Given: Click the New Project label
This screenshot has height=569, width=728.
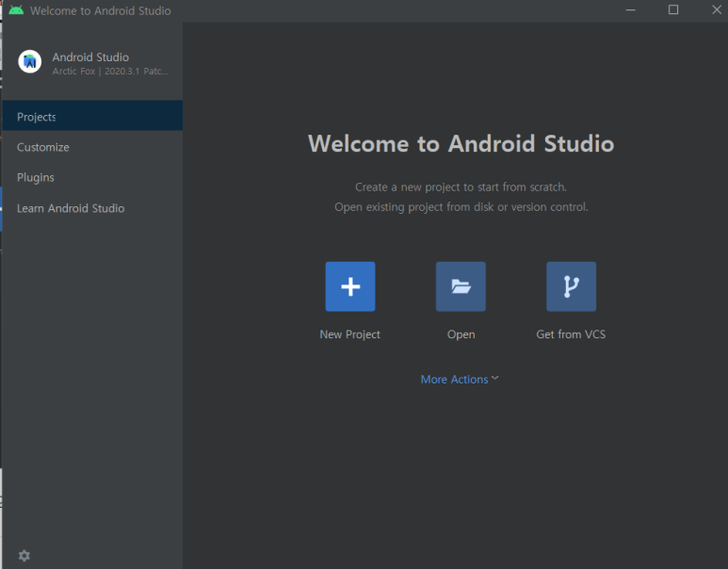Looking at the screenshot, I should click(x=350, y=334).
